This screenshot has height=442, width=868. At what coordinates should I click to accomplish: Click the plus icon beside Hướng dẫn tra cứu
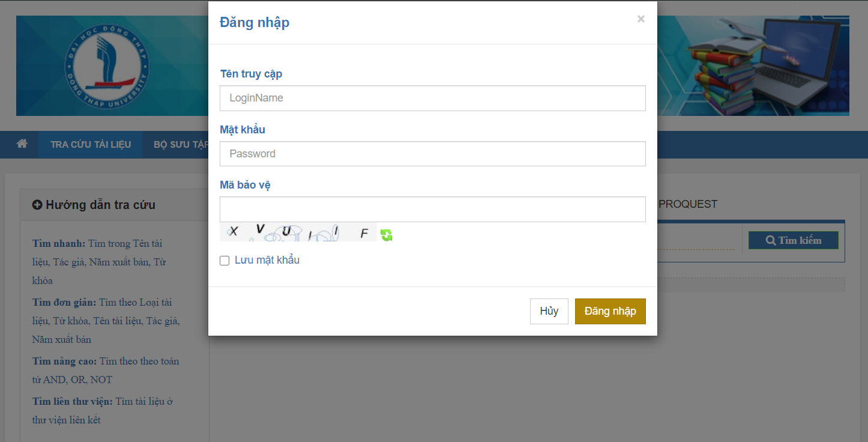click(x=37, y=205)
